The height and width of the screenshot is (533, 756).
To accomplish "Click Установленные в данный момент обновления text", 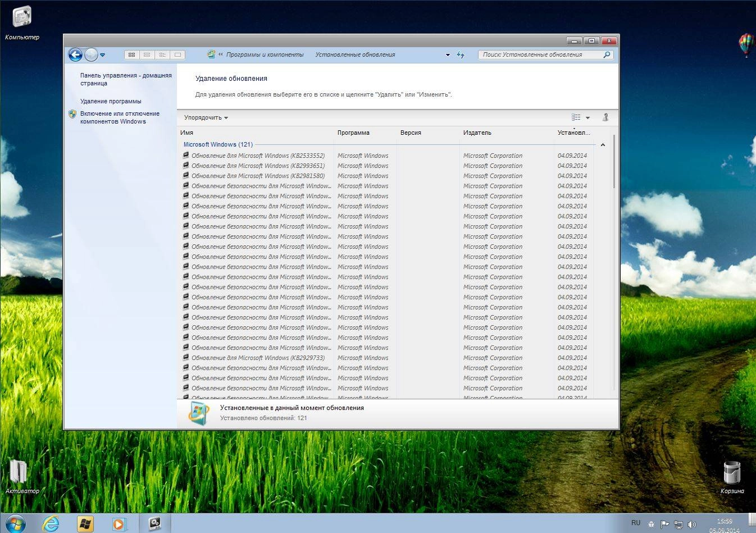I will tap(292, 408).
